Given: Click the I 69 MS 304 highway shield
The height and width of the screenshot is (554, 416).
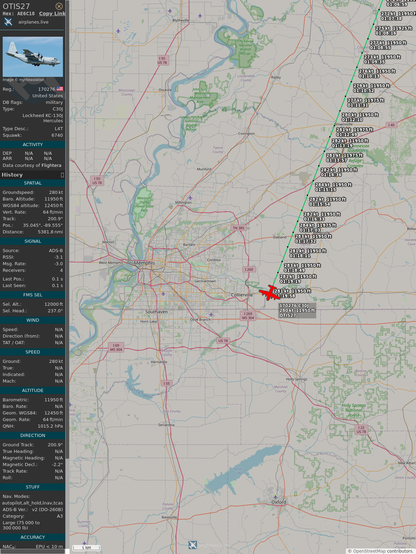Looking at the screenshot, I should click(116, 347).
